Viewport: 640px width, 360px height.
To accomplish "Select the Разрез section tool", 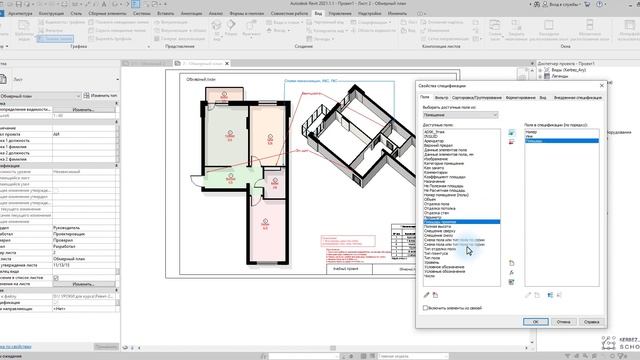I will [231, 28].
